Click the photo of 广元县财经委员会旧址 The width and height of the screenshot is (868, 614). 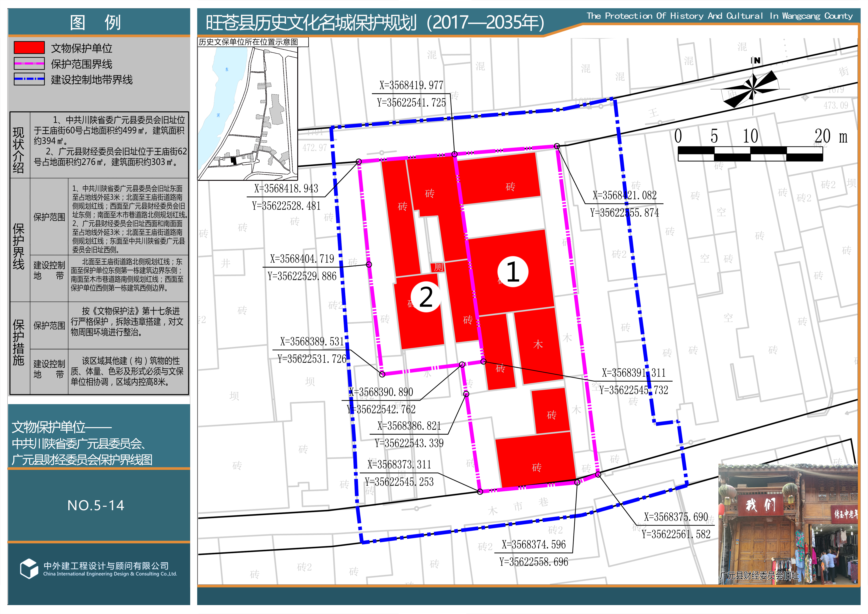pos(788,524)
